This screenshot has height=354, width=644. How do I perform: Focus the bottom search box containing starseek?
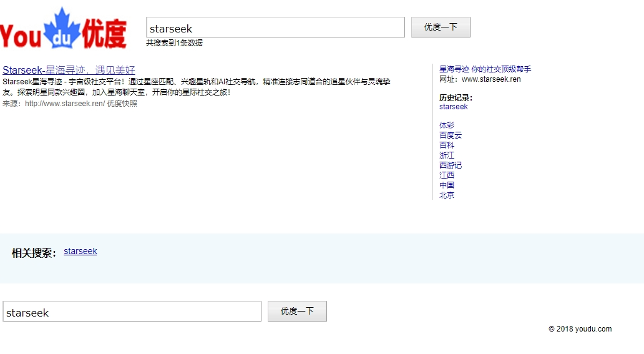132,312
